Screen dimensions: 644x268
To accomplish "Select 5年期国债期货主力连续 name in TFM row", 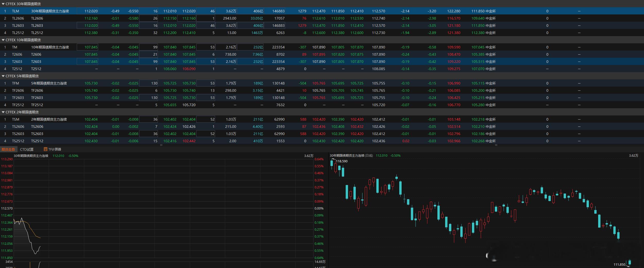I will (x=49, y=83).
